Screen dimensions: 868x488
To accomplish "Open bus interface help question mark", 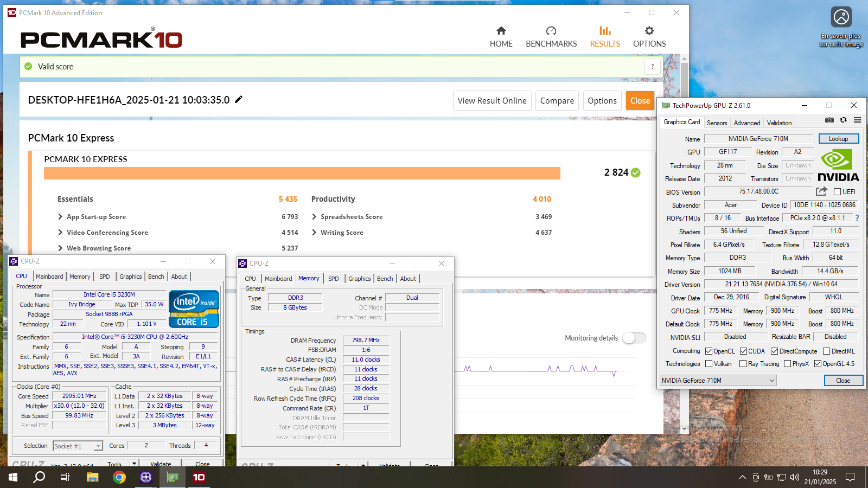I will [857, 218].
